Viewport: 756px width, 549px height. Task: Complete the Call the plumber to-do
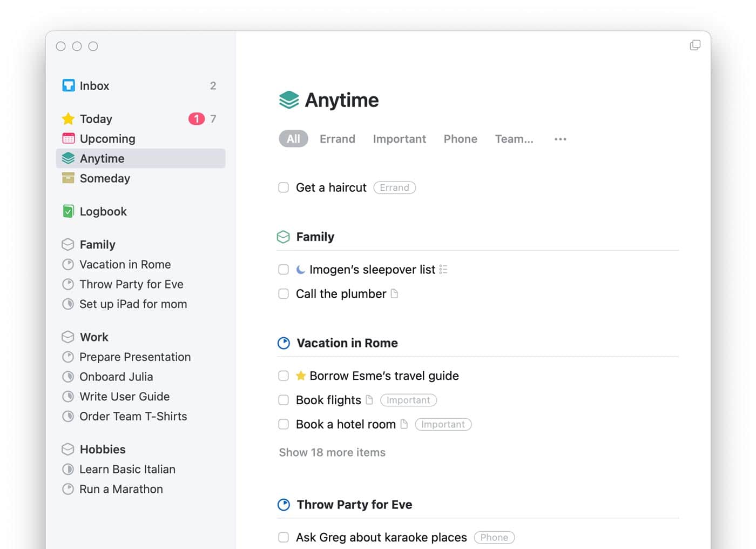click(x=283, y=293)
